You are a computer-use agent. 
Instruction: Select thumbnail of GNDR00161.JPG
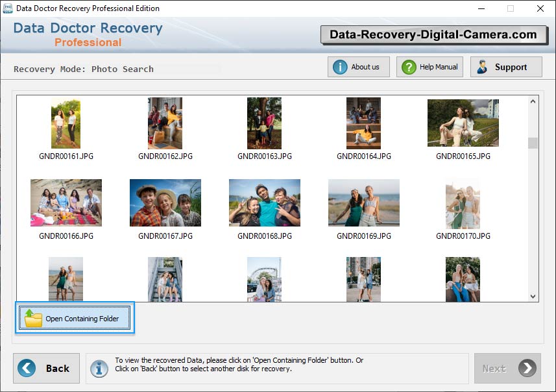(x=66, y=123)
